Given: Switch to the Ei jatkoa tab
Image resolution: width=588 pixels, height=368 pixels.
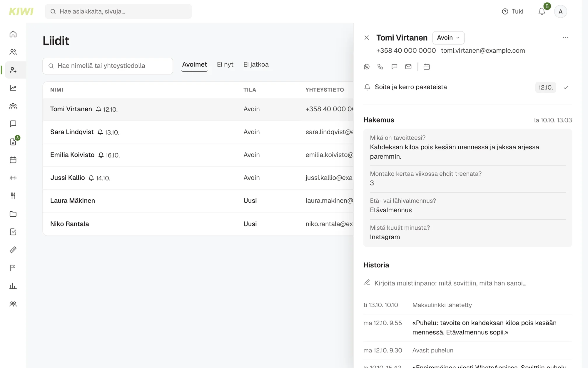Looking at the screenshot, I should [256, 65].
